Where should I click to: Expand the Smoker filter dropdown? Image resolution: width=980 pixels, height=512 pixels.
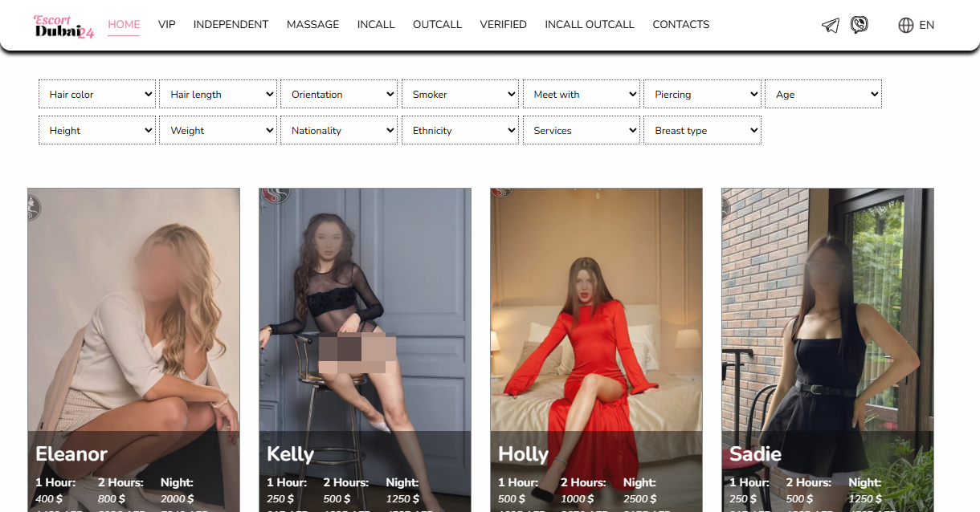click(460, 94)
